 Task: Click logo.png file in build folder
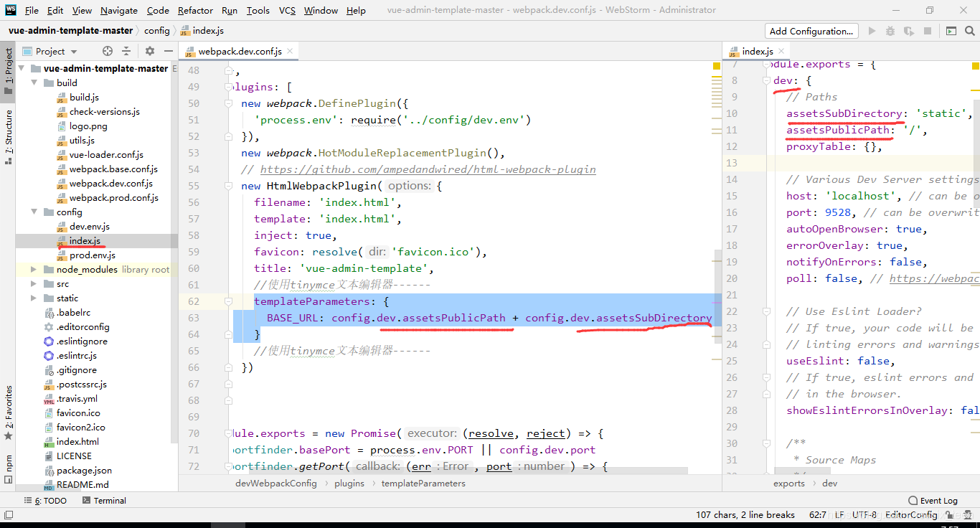[88, 126]
